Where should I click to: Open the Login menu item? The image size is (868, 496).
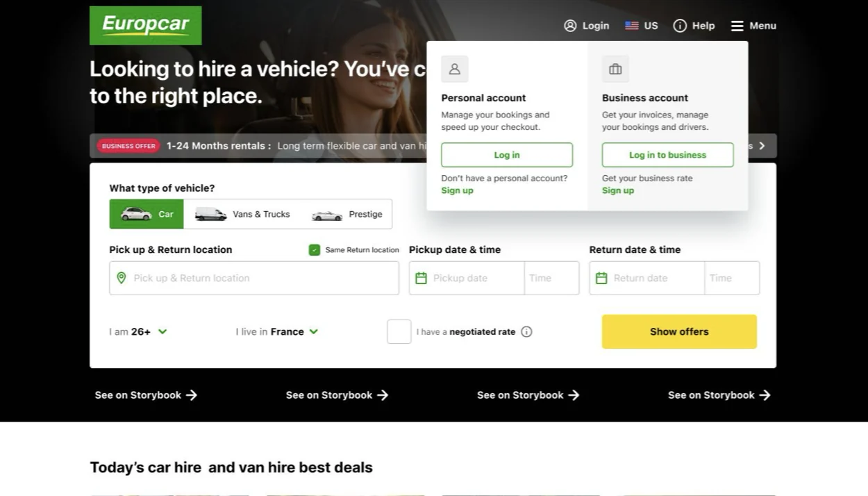tap(587, 26)
